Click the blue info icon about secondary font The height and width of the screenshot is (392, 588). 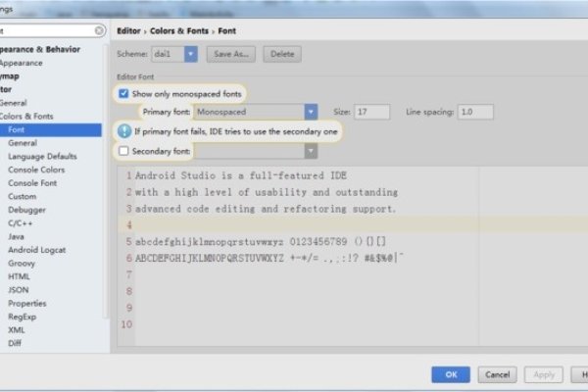tap(124, 131)
